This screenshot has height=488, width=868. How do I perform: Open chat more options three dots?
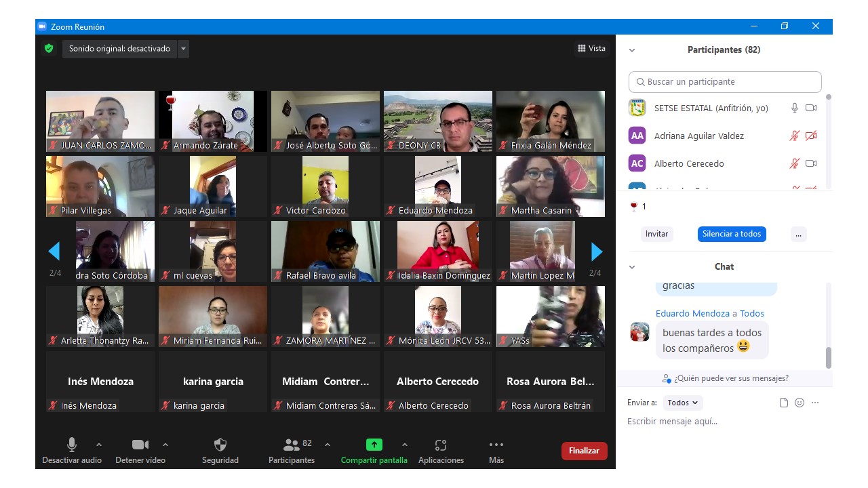tap(815, 403)
